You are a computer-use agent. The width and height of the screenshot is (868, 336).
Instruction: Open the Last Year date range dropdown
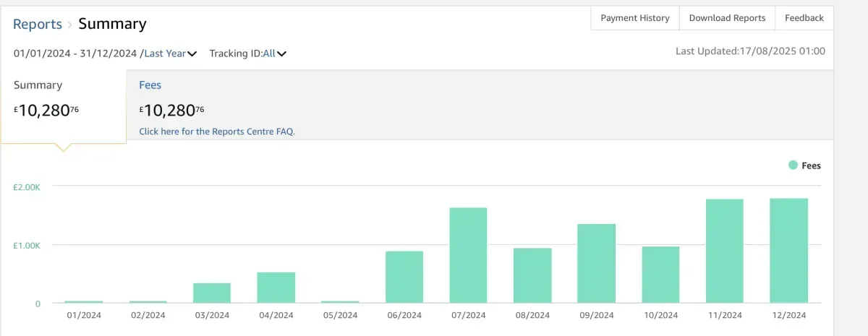pyautogui.click(x=166, y=53)
